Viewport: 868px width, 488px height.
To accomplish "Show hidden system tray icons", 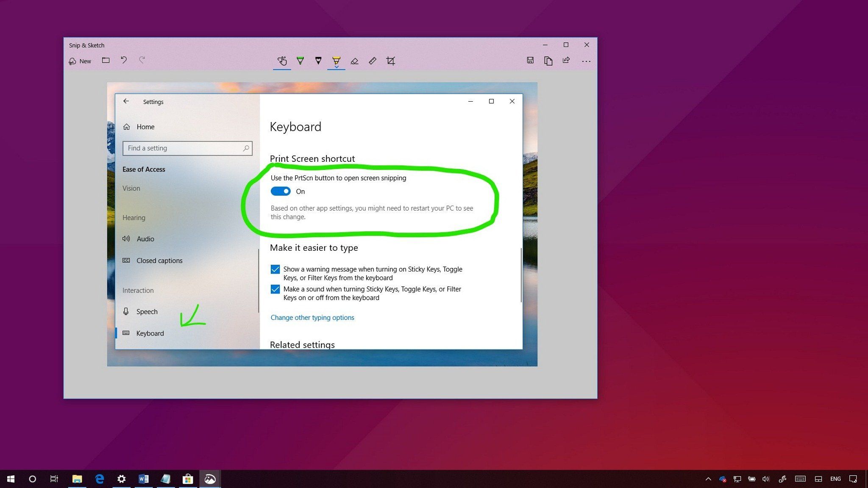I will tap(708, 479).
